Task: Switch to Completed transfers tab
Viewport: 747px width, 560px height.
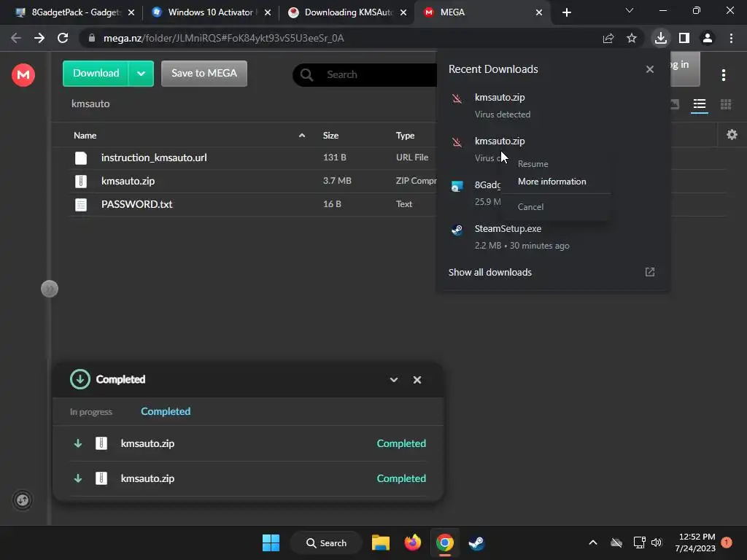Action: 166,411
